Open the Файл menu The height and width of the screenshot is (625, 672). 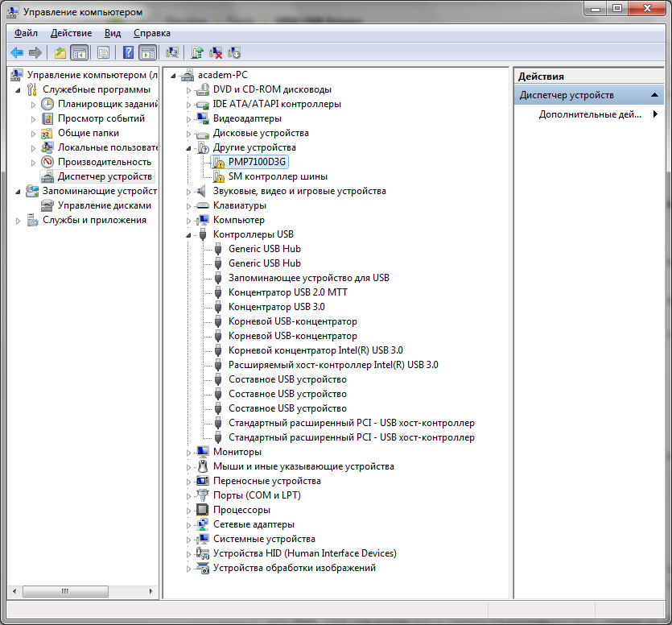coord(26,34)
